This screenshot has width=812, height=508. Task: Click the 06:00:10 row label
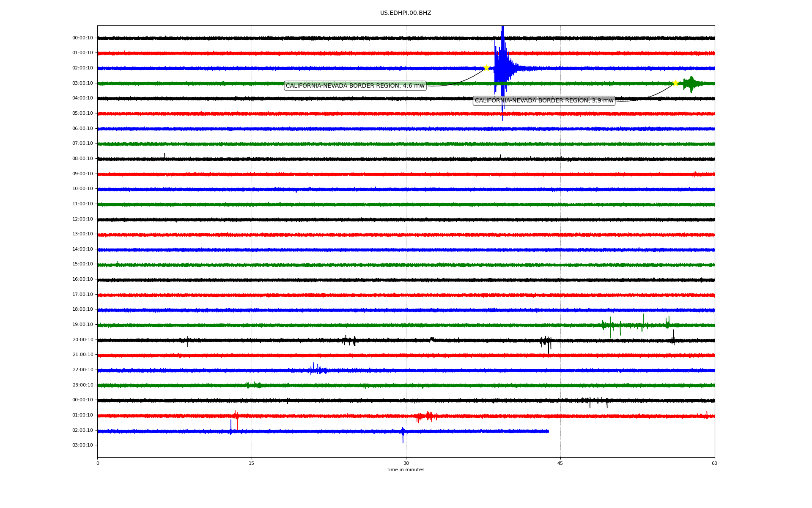pyautogui.click(x=82, y=129)
